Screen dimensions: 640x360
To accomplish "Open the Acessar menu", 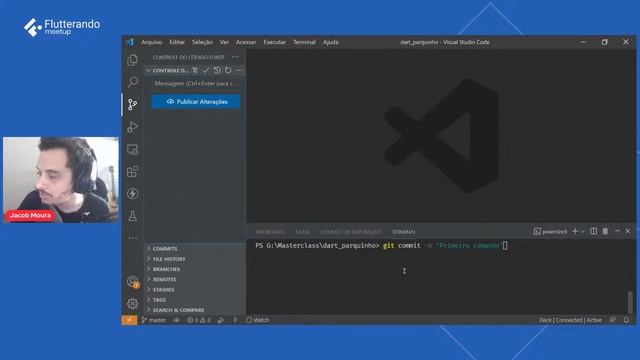I will (246, 42).
